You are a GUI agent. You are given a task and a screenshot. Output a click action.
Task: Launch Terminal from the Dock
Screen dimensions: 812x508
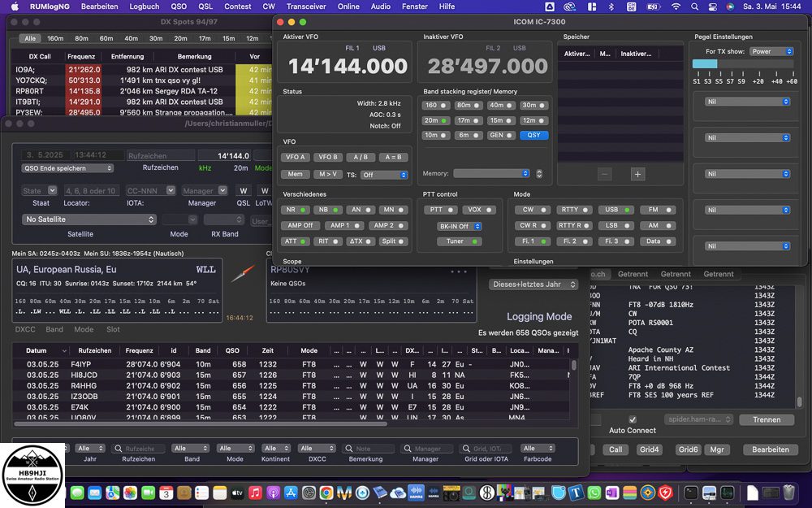(x=691, y=493)
